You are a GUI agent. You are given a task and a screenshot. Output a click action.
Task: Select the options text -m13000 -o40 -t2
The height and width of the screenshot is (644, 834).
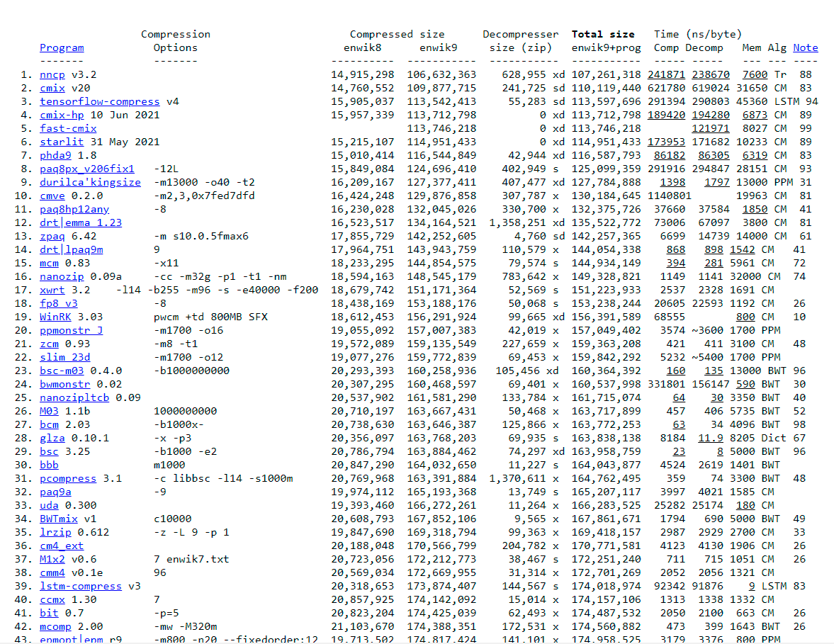pyautogui.click(x=204, y=182)
